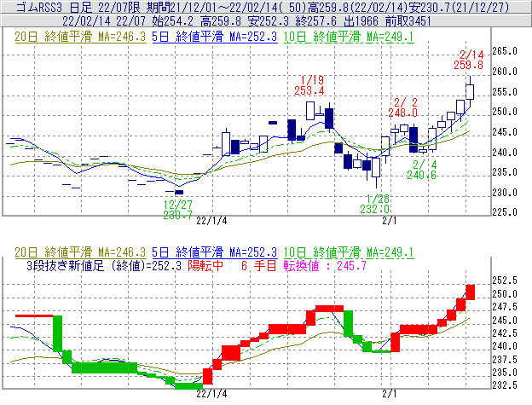The height and width of the screenshot is (405, 532).
Task: Select the lower chart's 22/1/4 date label
Action: tap(211, 394)
